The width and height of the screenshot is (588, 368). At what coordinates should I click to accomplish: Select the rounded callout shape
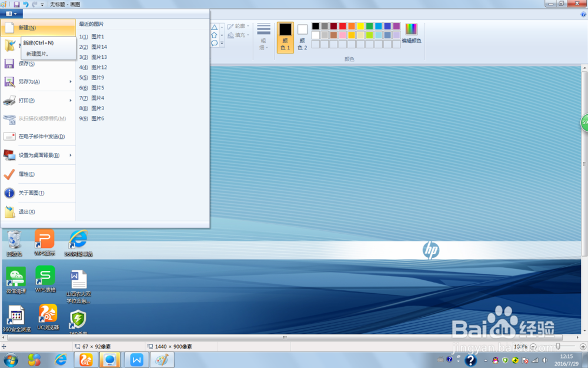point(214,43)
